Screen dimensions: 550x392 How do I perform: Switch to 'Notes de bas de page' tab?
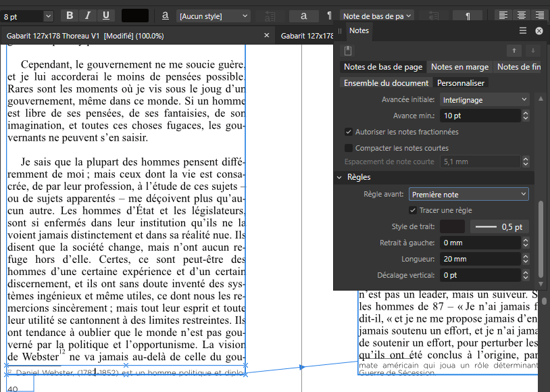coord(383,67)
